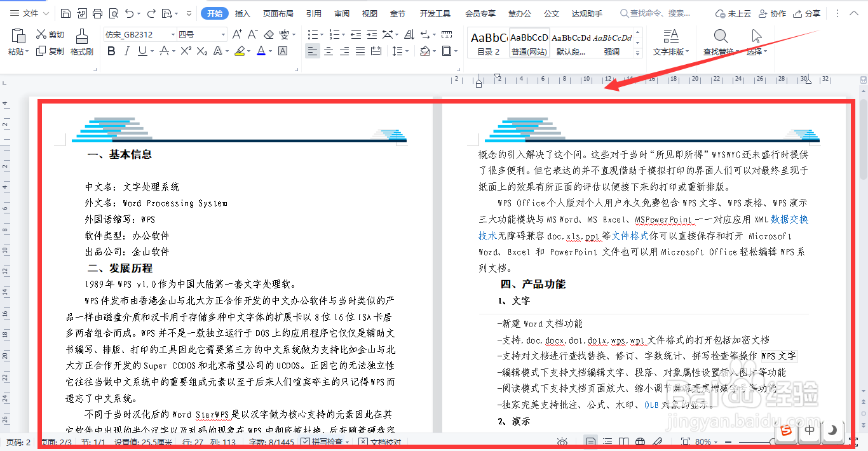Increase paragraph indent

click(x=372, y=35)
